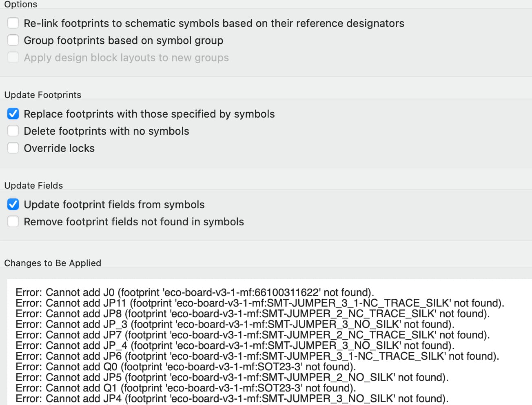The height and width of the screenshot is (405, 532).
Task: Select the JP5 error message
Action: coord(232,377)
